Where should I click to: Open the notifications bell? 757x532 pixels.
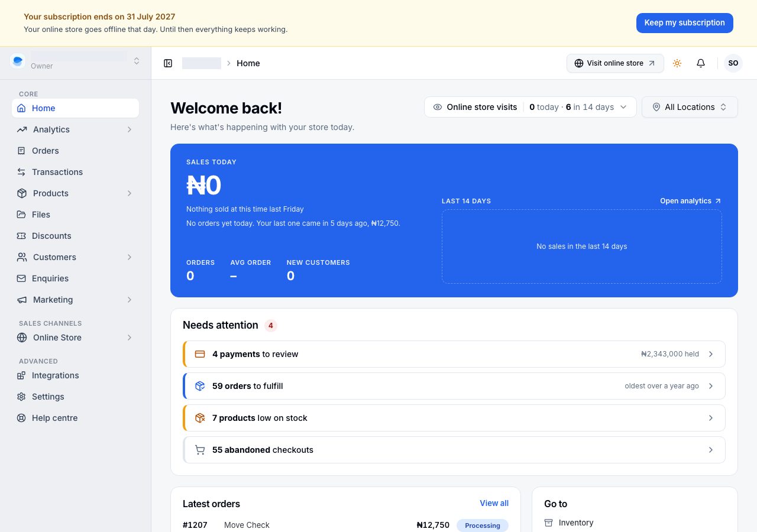point(701,63)
